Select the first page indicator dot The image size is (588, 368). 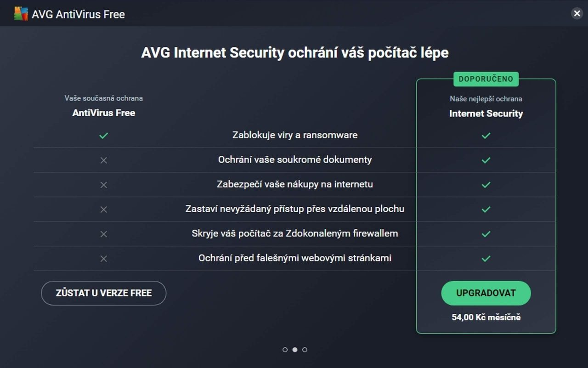click(285, 350)
